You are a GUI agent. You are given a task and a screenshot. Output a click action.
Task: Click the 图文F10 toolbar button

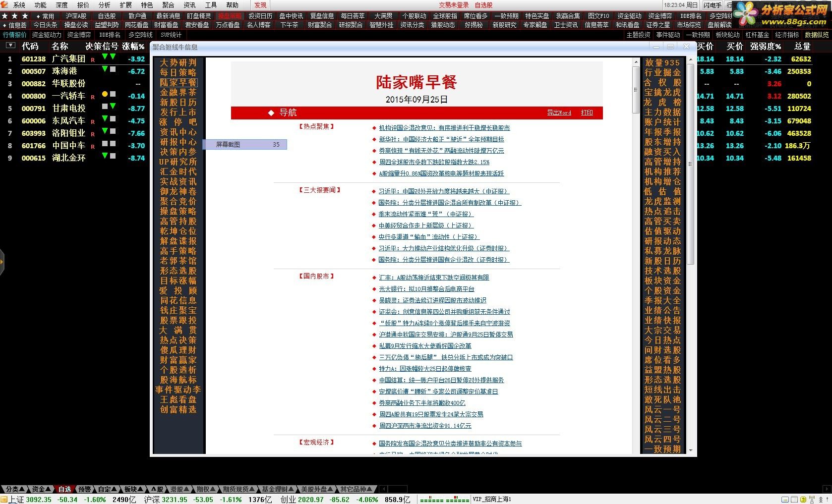(x=598, y=16)
